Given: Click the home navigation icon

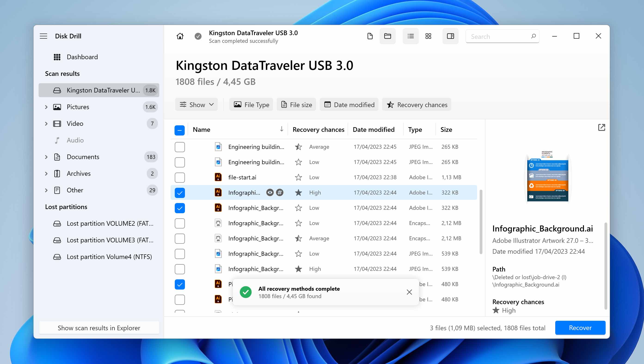Looking at the screenshot, I should click(180, 36).
